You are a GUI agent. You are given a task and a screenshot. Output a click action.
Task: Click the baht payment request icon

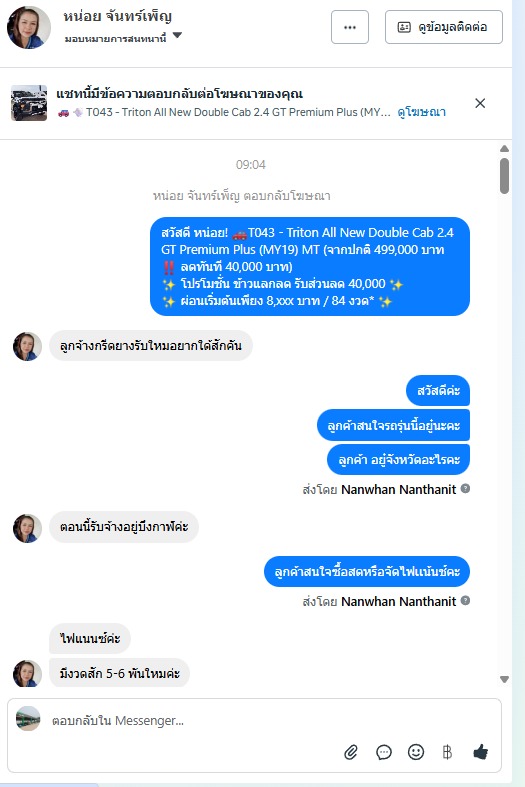[447, 752]
